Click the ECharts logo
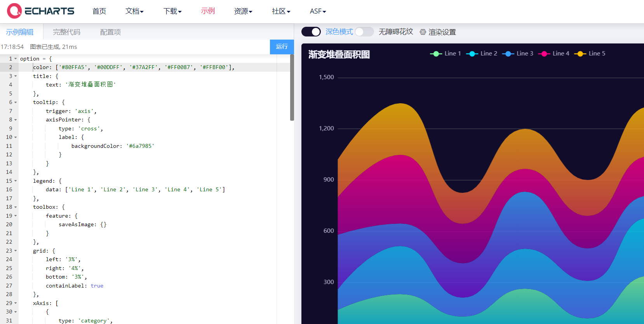Image resolution: width=644 pixels, height=324 pixels. 41,11
